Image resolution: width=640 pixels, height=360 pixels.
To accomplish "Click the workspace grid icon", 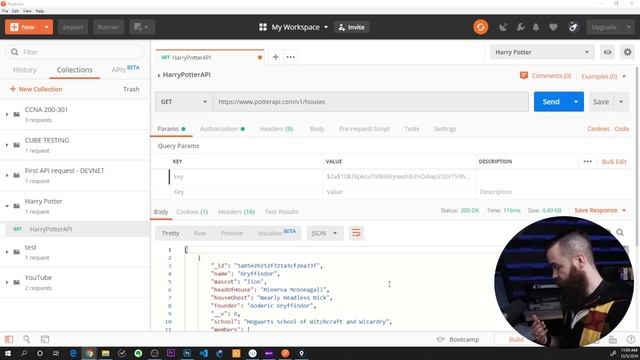I will tap(263, 27).
